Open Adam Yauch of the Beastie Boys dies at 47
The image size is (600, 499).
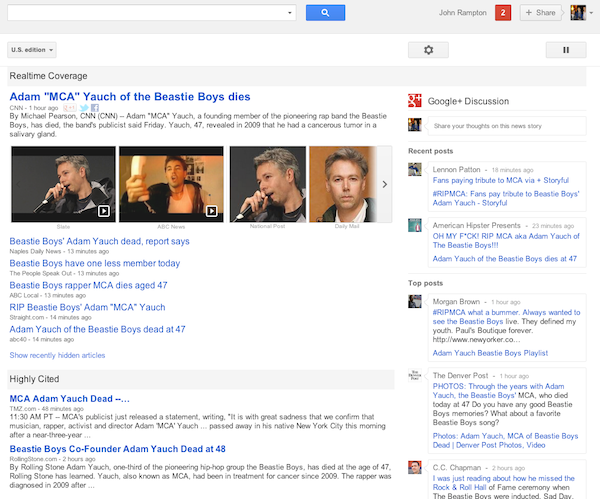tap(505, 259)
